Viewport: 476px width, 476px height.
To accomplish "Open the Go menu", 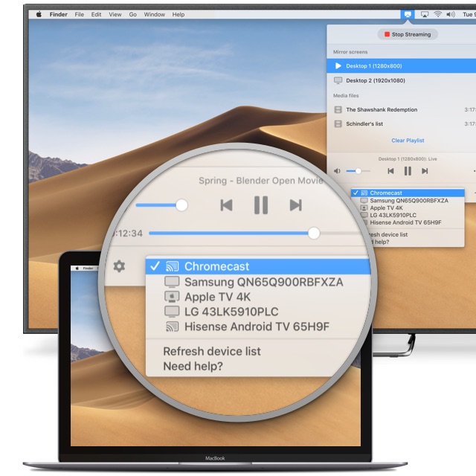I will [x=132, y=14].
